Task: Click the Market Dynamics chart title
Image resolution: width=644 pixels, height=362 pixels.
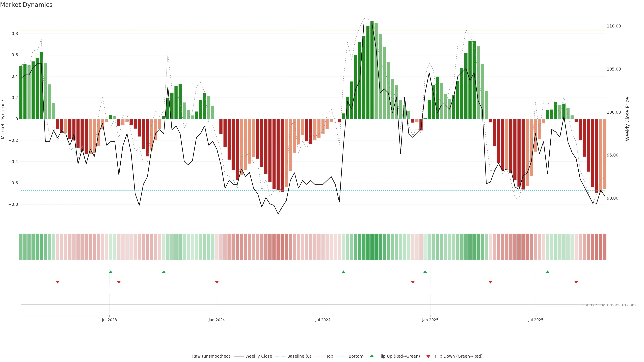Action: tap(26, 5)
